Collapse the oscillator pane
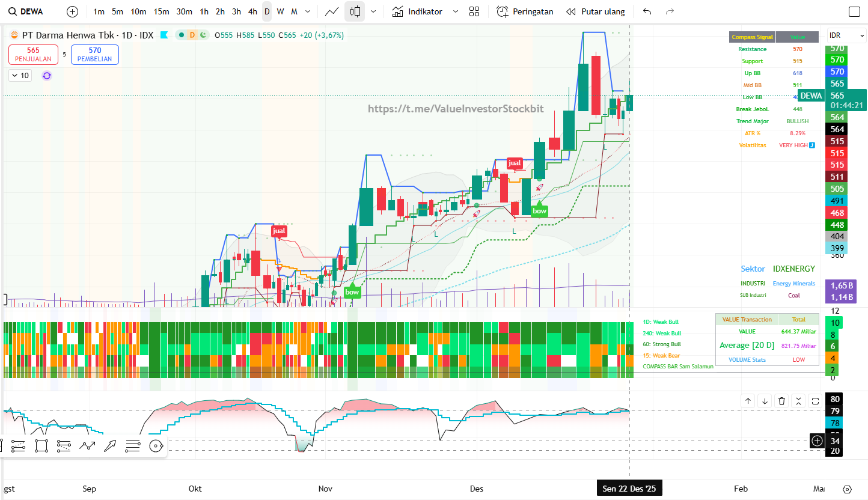868x500 pixels. click(798, 401)
